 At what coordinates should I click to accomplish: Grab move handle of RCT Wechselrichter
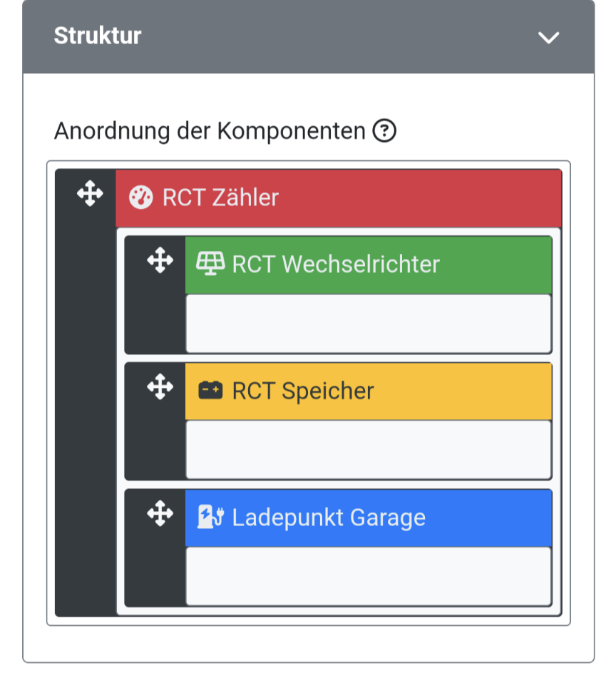[160, 260]
